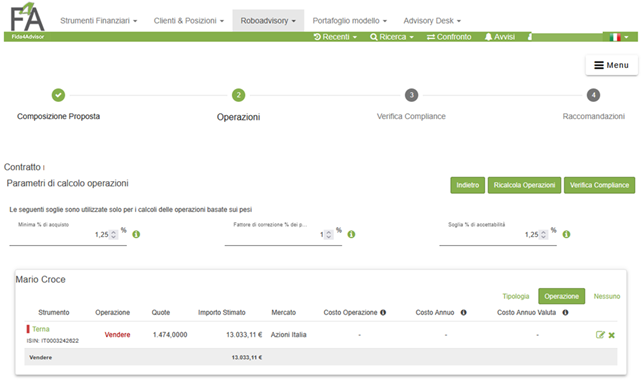Click the Vendere subtotal row label
643x381 pixels.
click(41, 358)
